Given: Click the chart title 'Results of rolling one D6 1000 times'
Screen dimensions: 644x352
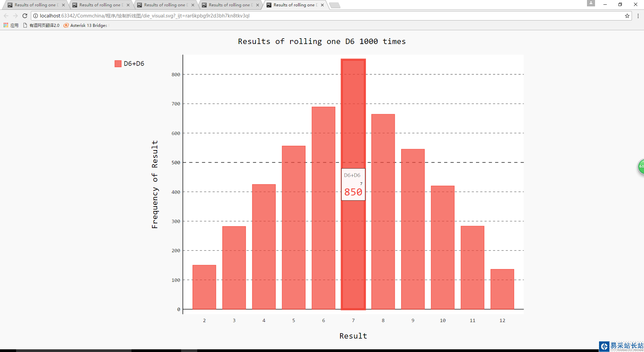Looking at the screenshot, I should click(x=322, y=41).
